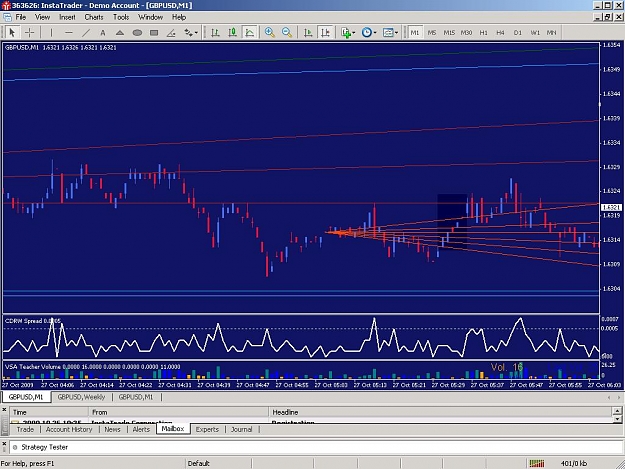Viewport: 625px width, 469px height.
Task: Click the Arrows objects icon
Action: click(188, 33)
